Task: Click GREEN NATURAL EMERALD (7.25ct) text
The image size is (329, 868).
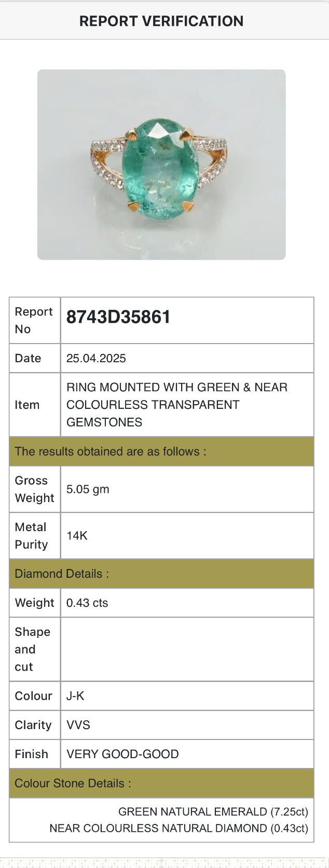Action: [213, 812]
